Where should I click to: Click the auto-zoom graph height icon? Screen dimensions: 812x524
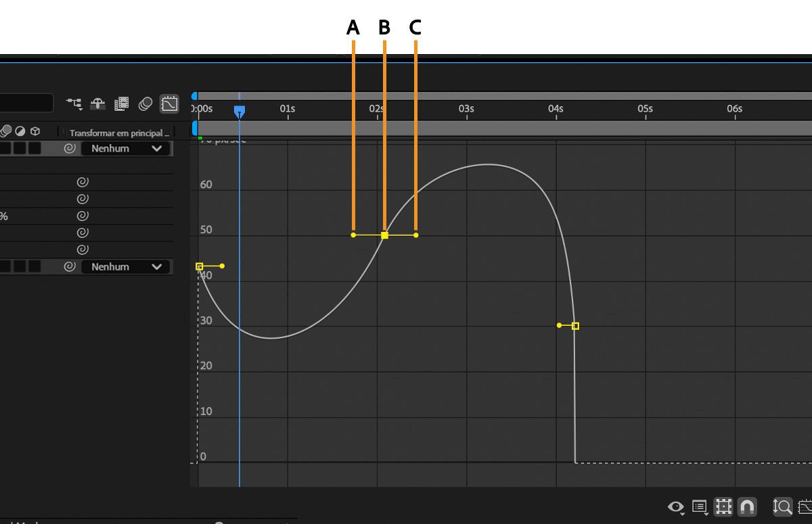tap(783, 506)
